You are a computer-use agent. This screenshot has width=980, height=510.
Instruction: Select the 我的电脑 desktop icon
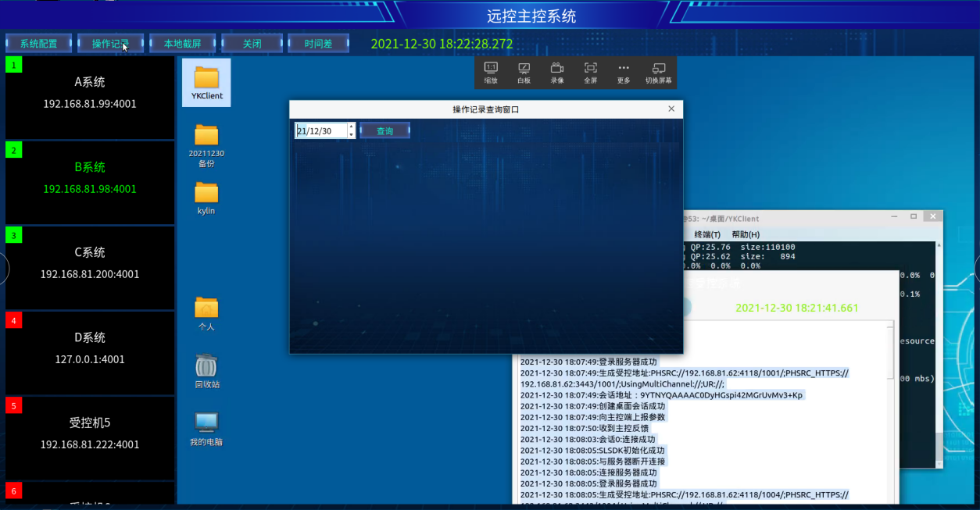click(206, 428)
